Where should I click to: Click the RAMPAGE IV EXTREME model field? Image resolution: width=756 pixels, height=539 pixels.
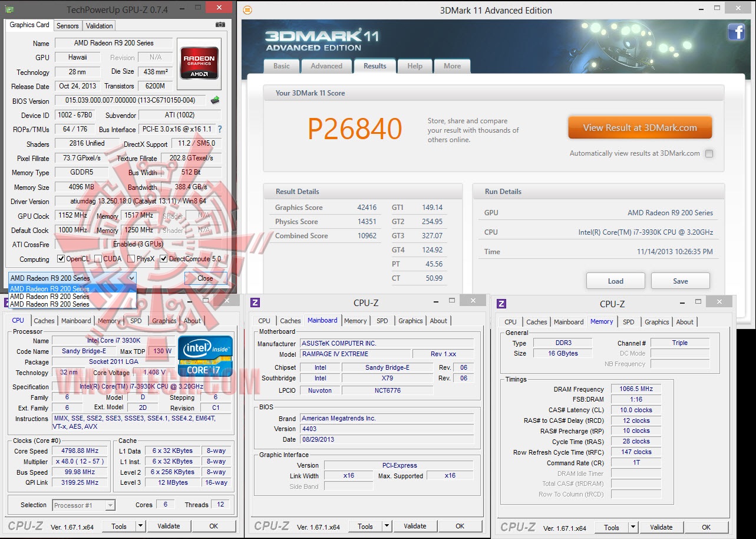click(355, 354)
